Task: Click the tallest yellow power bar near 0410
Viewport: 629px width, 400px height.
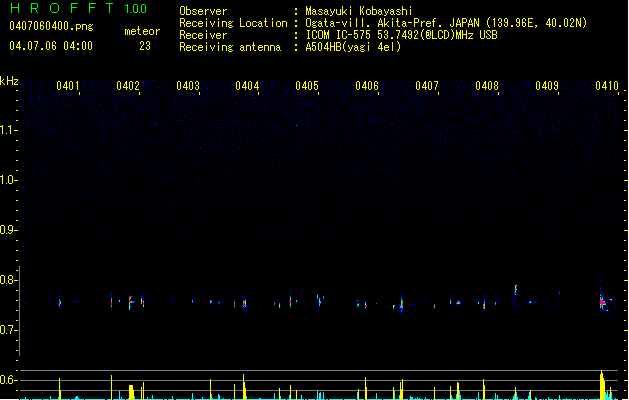Action: pyautogui.click(x=602, y=385)
